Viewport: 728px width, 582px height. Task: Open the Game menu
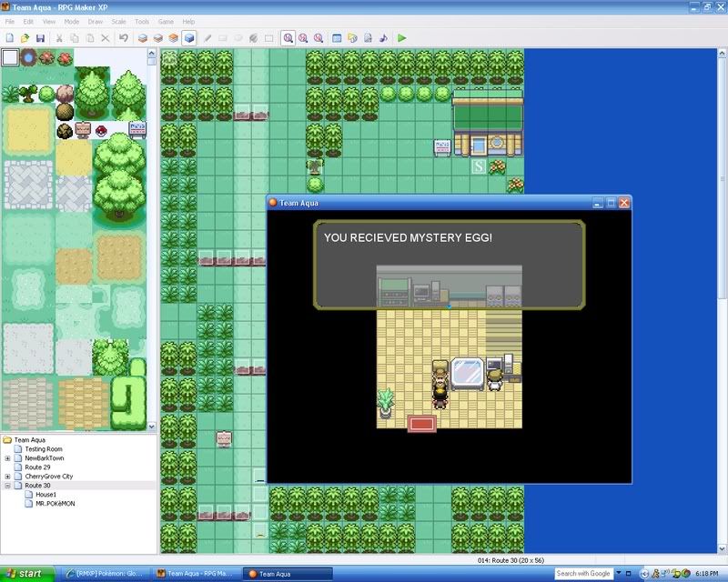pyautogui.click(x=166, y=21)
